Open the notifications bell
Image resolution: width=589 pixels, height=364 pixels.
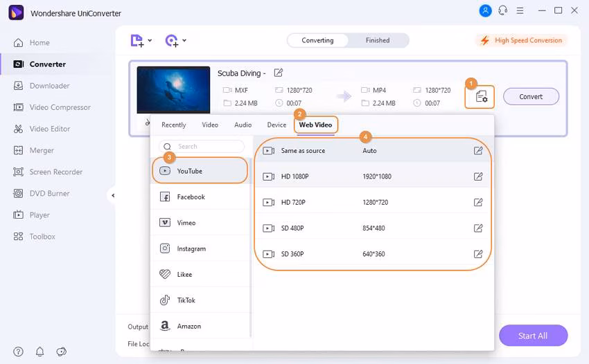(39, 352)
